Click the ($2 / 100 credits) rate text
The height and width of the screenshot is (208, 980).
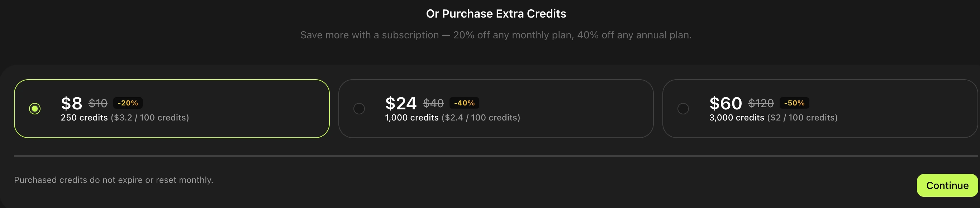tap(802, 118)
